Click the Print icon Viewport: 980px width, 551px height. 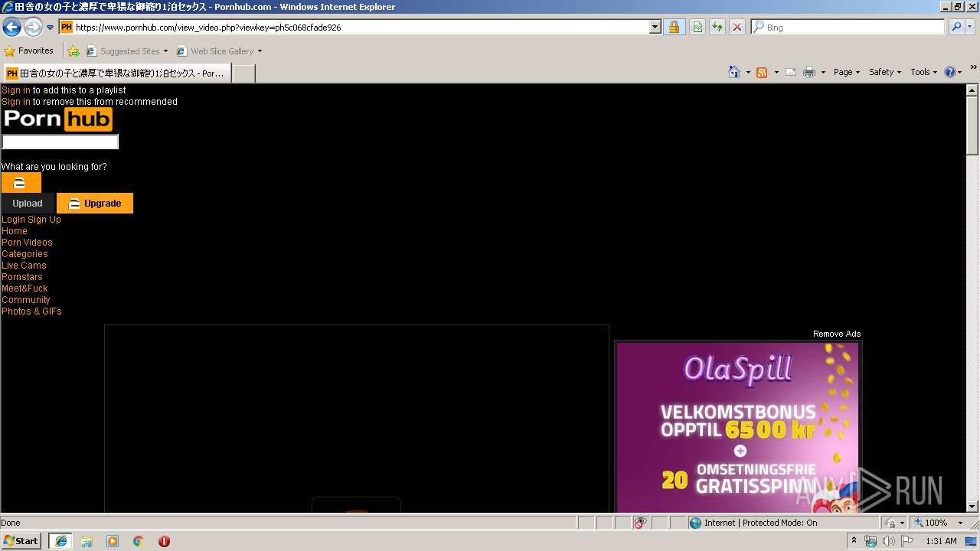(809, 72)
